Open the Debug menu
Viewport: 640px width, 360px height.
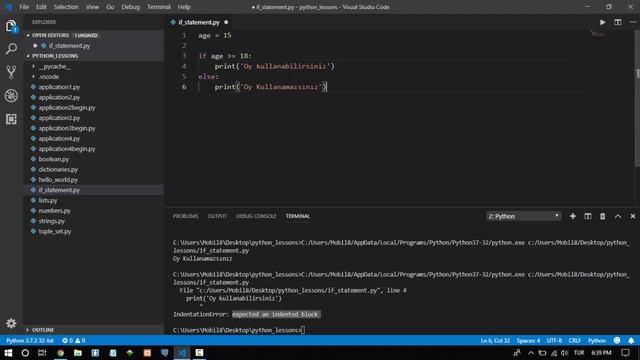click(x=131, y=7)
